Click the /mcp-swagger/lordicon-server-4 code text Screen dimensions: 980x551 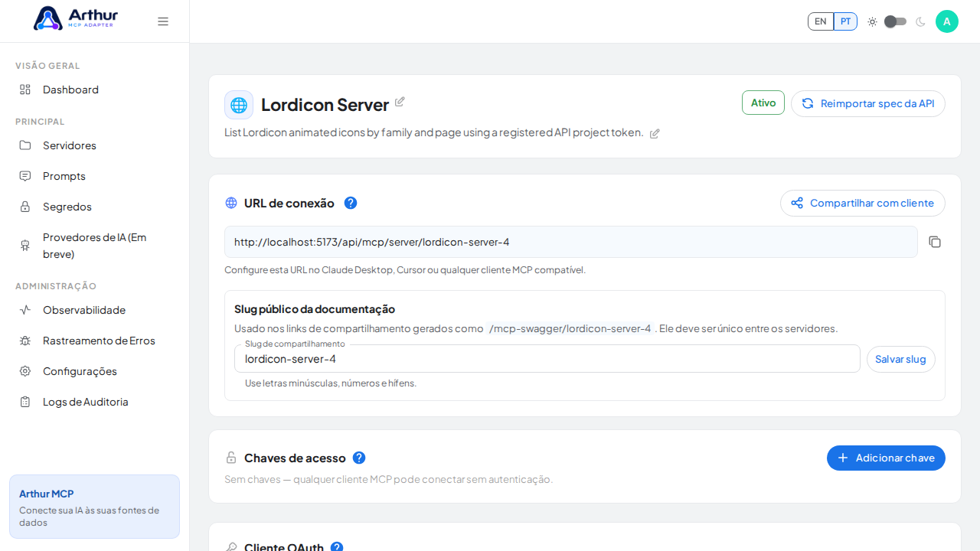point(570,328)
